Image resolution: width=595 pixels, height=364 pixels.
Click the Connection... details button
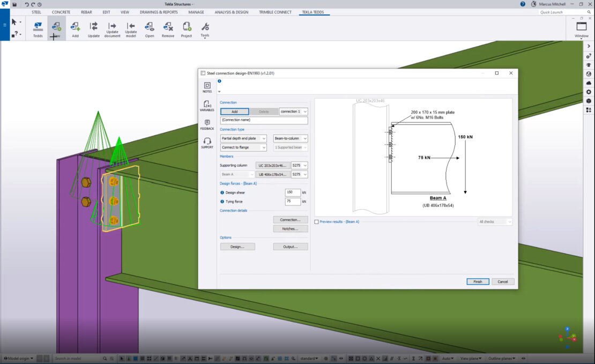pyautogui.click(x=291, y=220)
